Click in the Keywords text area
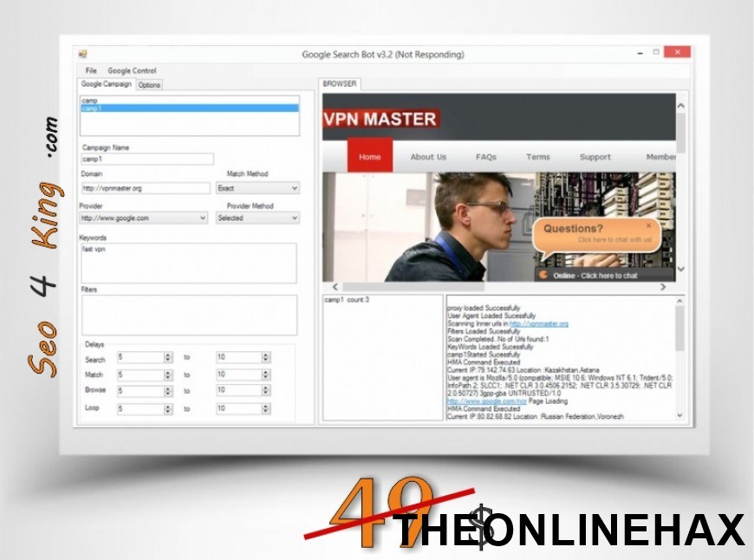Viewport: 754px width, 560px height. 189,264
